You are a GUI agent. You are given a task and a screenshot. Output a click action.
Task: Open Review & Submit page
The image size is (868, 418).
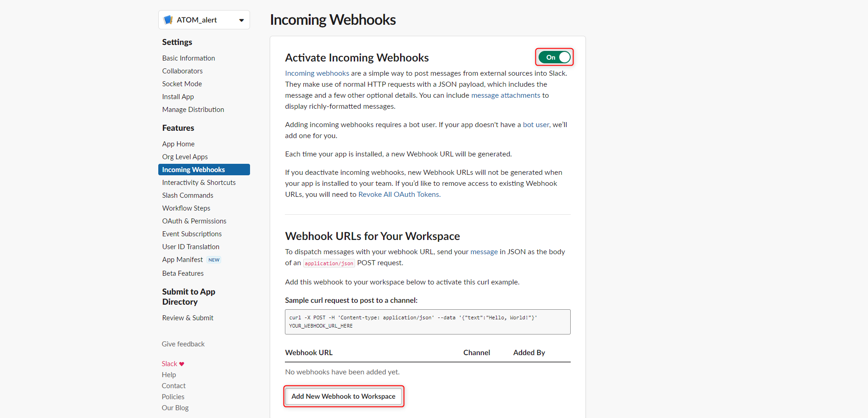point(188,318)
